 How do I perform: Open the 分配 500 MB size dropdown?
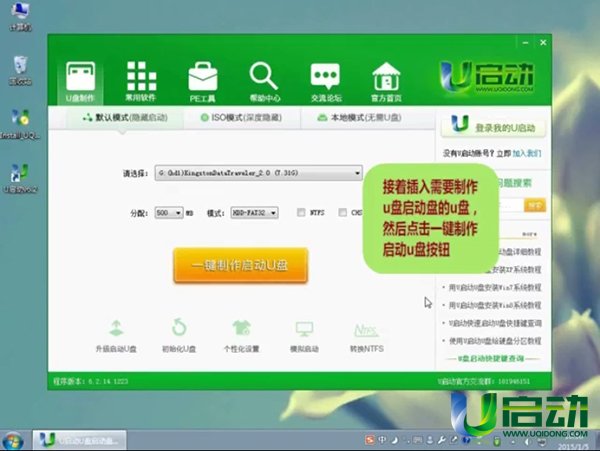click(x=169, y=213)
